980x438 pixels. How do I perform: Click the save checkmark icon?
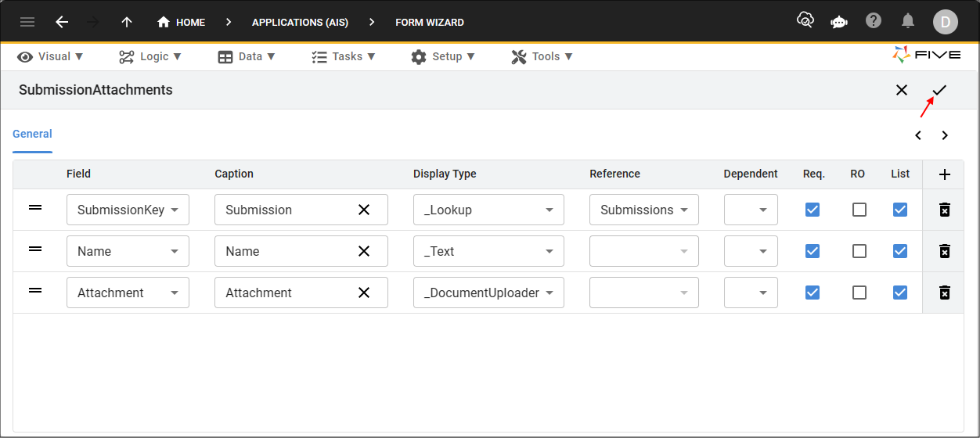(939, 90)
